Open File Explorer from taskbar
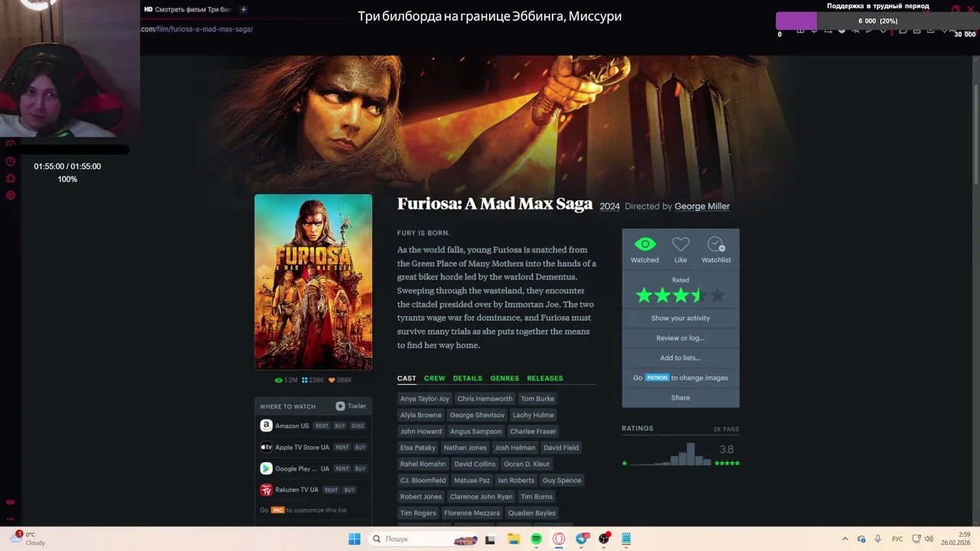The image size is (980, 551). click(513, 539)
